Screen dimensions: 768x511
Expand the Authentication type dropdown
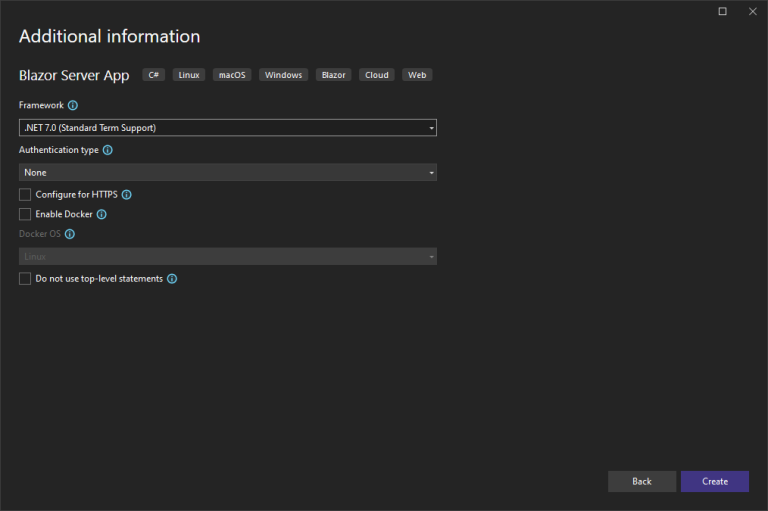click(228, 173)
